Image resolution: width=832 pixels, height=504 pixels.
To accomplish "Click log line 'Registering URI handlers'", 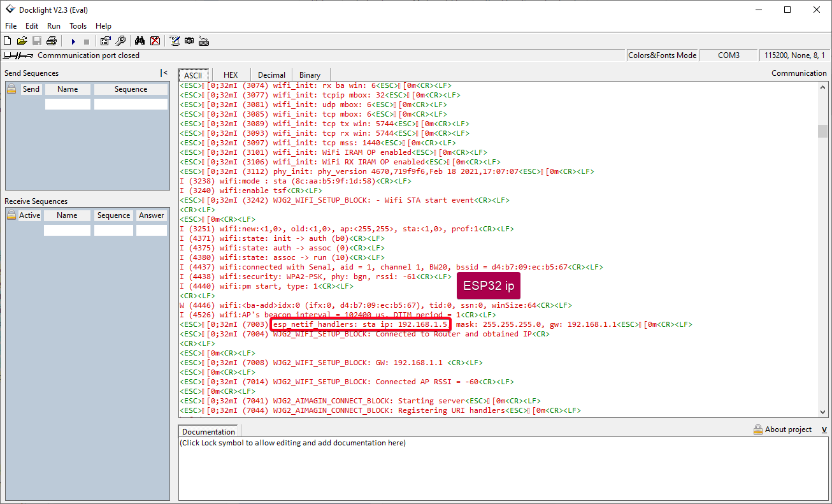I will click(x=380, y=410).
